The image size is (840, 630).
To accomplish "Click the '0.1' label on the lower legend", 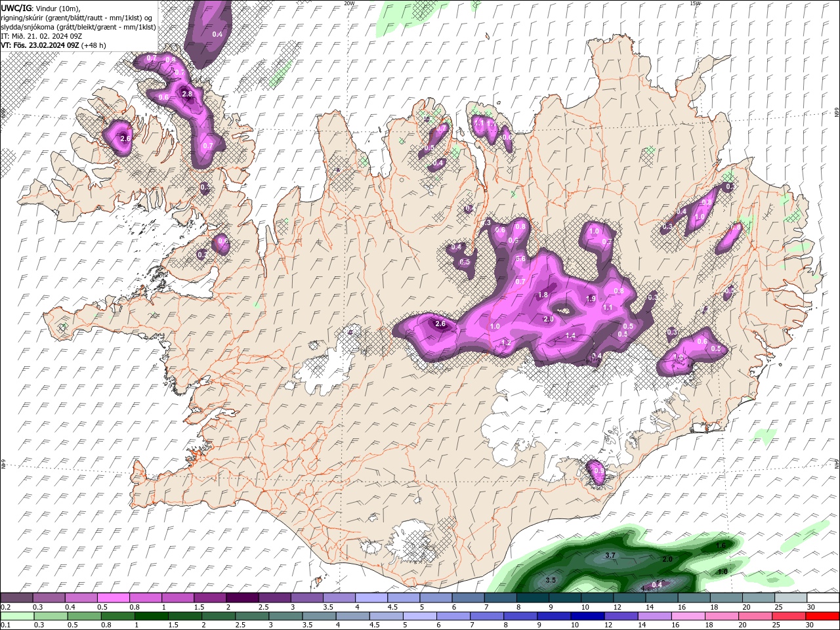I will (5, 625).
